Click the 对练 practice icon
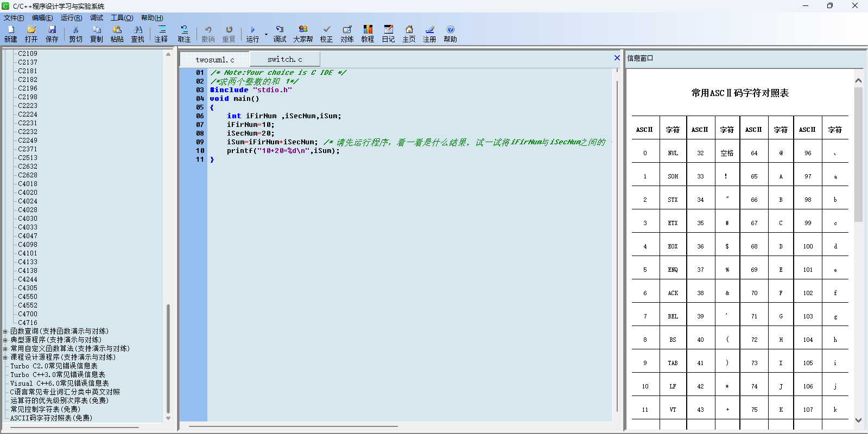 [347, 33]
